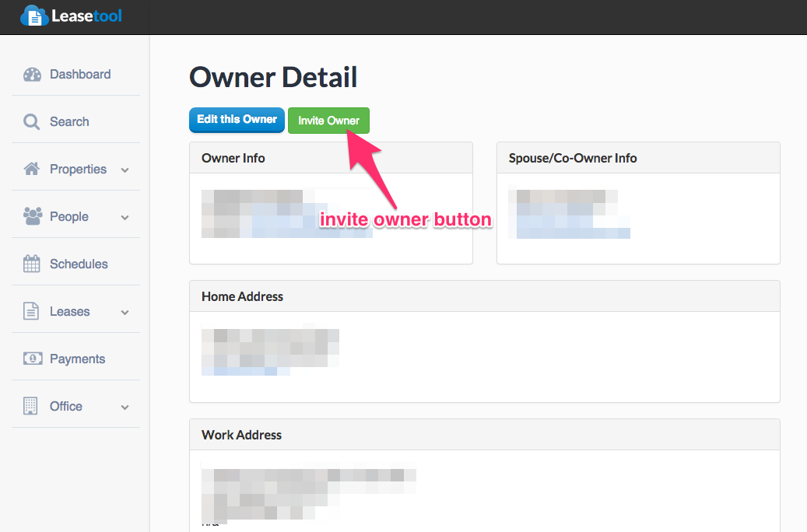807x532 pixels.
Task: Open the Payments menu item
Action: click(77, 359)
